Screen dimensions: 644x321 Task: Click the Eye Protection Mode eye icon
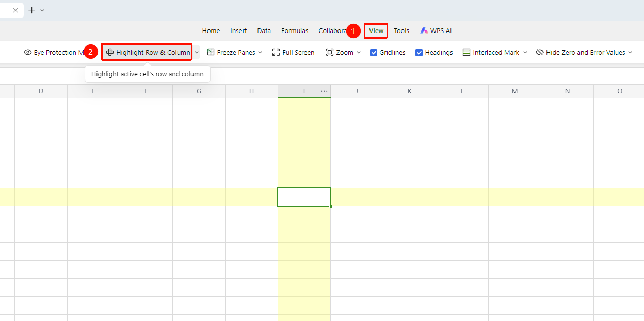click(x=28, y=52)
